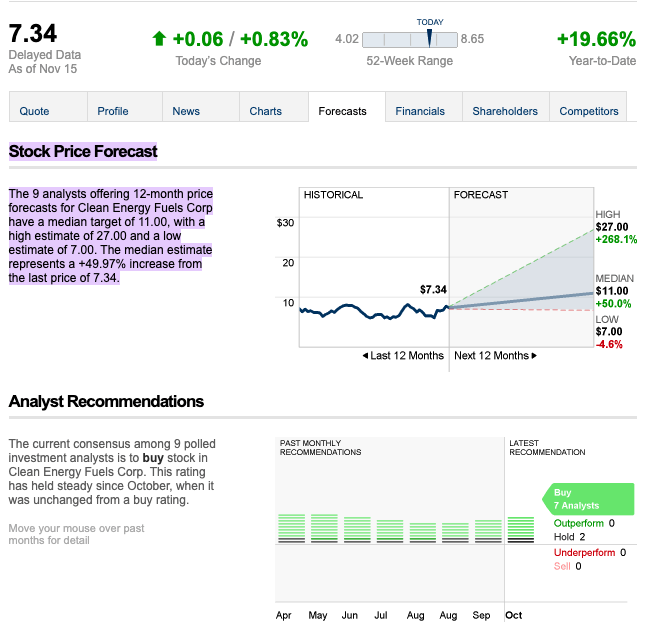Screen dimensions: 646x637
Task: Select the Forecasts tab
Action: point(343,111)
